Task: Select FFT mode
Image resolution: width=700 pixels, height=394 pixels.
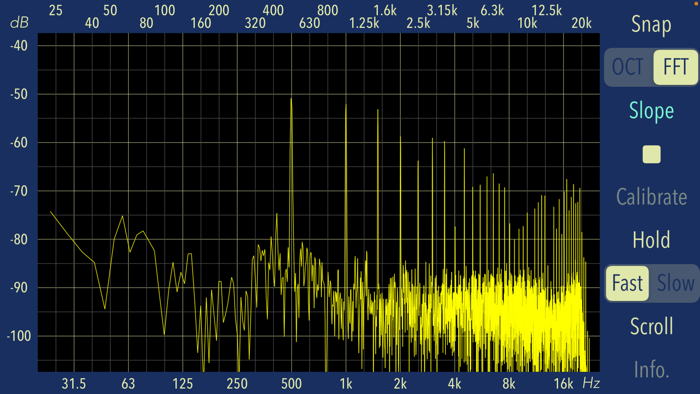Action: [675, 67]
